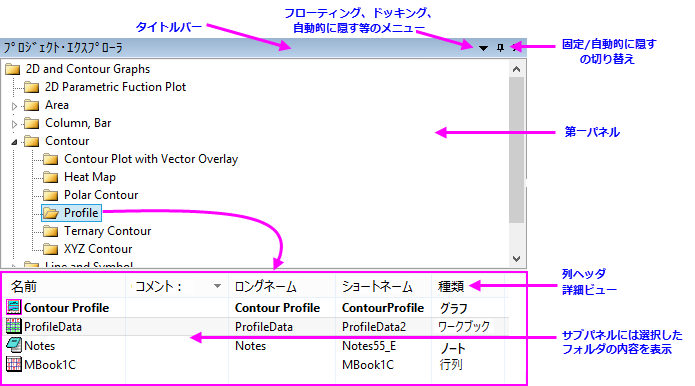
Task: Click the ProfileData long name cell
Action: (264, 327)
